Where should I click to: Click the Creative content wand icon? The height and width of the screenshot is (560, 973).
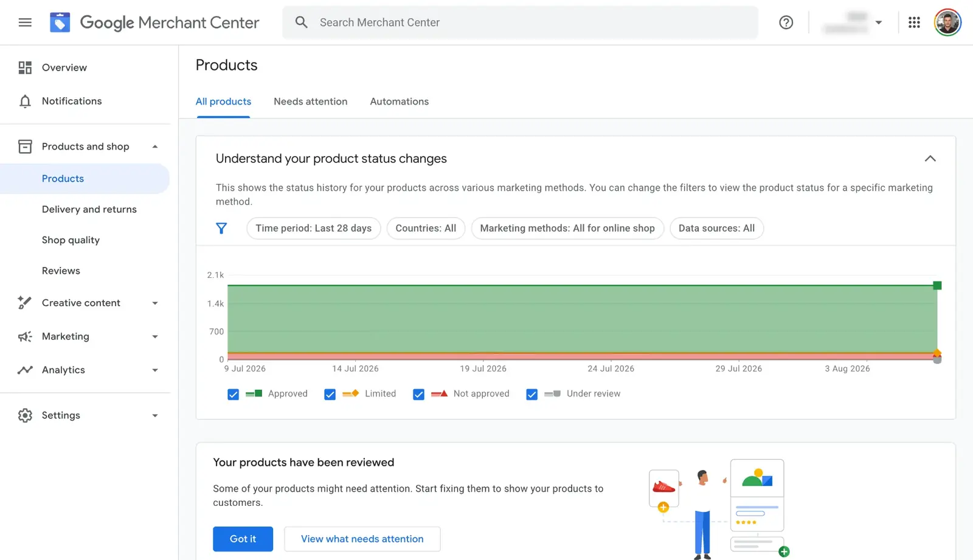[x=25, y=303]
